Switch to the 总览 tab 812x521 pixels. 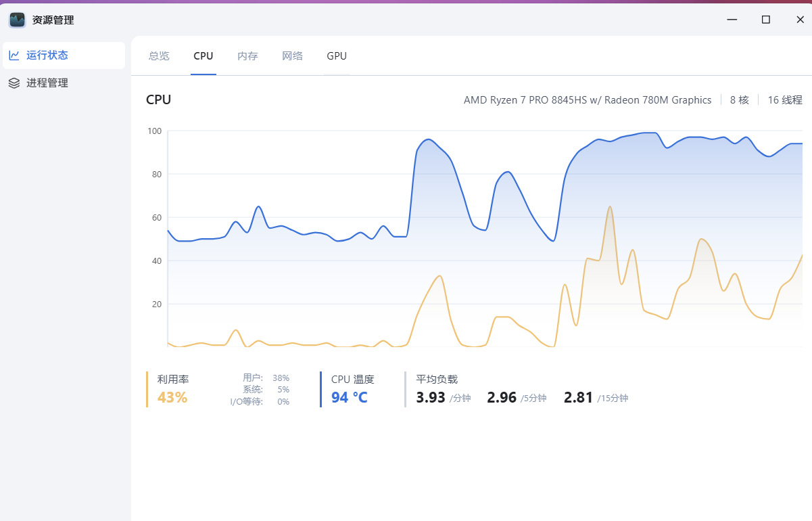pyautogui.click(x=159, y=56)
